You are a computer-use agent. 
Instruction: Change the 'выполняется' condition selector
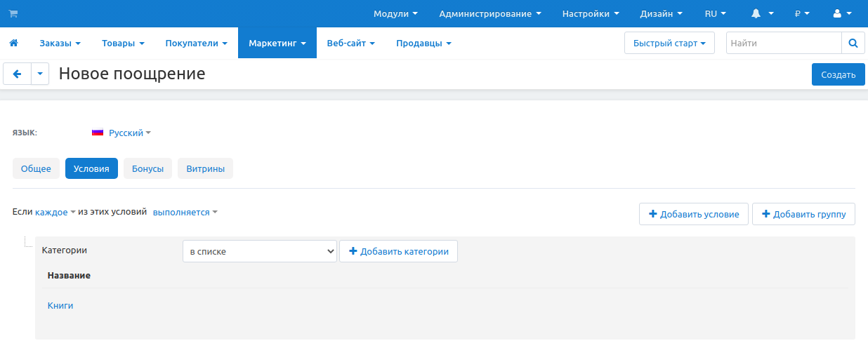[x=185, y=212]
